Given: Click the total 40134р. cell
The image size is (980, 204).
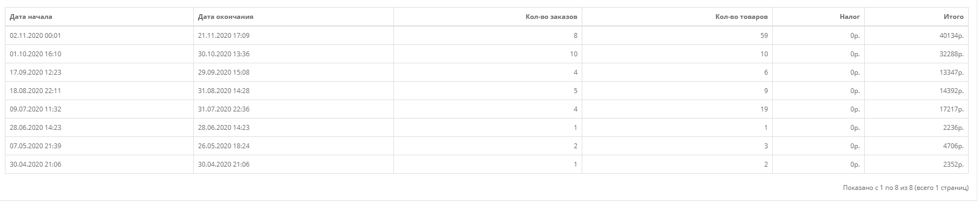Looking at the screenshot, I should [x=916, y=36].
